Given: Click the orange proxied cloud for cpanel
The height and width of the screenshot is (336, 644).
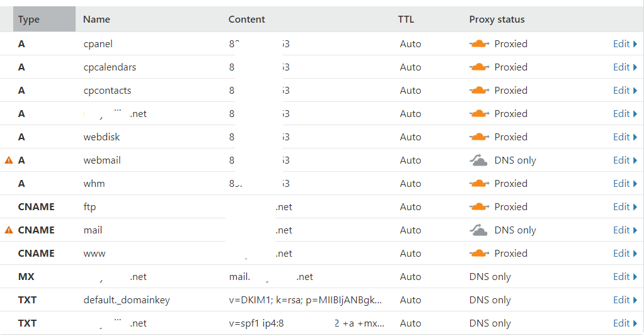Looking at the screenshot, I should point(479,43).
